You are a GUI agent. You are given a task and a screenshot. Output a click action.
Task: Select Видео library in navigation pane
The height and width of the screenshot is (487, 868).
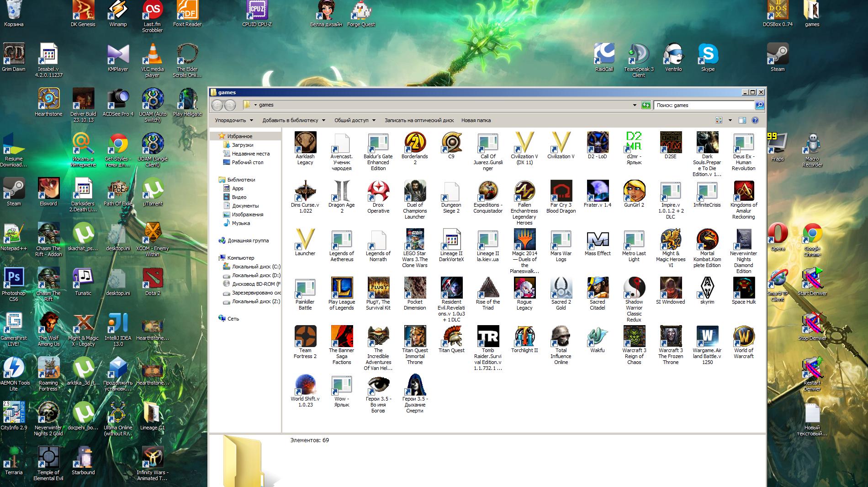(x=239, y=197)
